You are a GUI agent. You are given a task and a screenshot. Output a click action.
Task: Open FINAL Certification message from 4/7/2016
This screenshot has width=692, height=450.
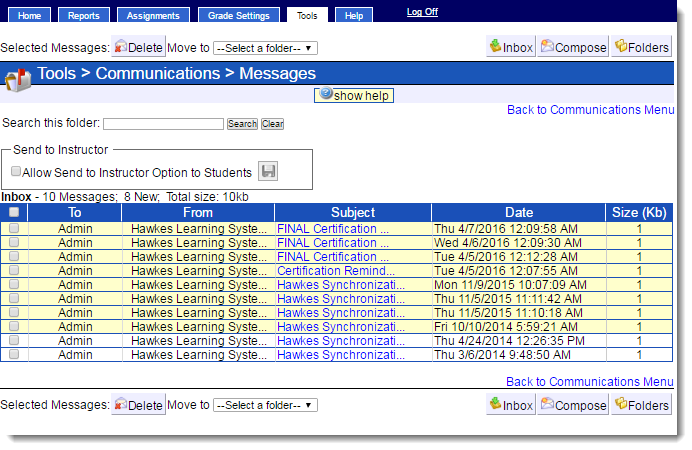[333, 229]
